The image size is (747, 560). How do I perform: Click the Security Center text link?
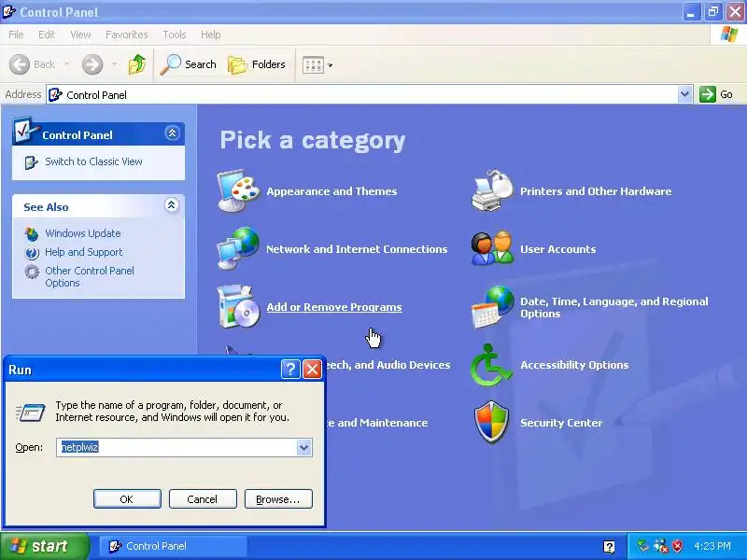[x=561, y=423]
